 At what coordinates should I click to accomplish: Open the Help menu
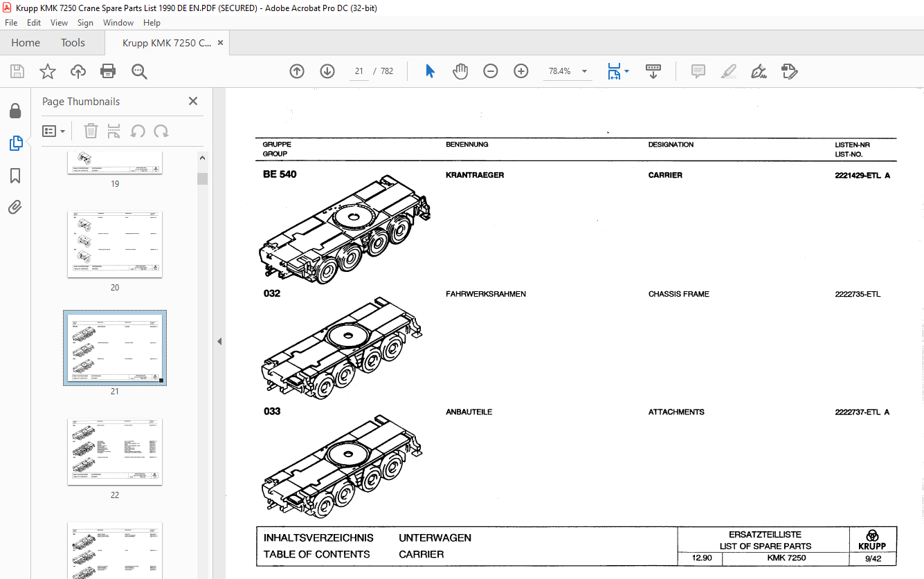pos(152,23)
